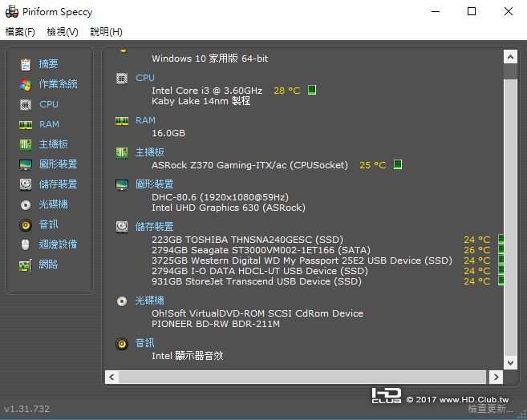Click the 28 °C CPU temperature value

pos(286,91)
